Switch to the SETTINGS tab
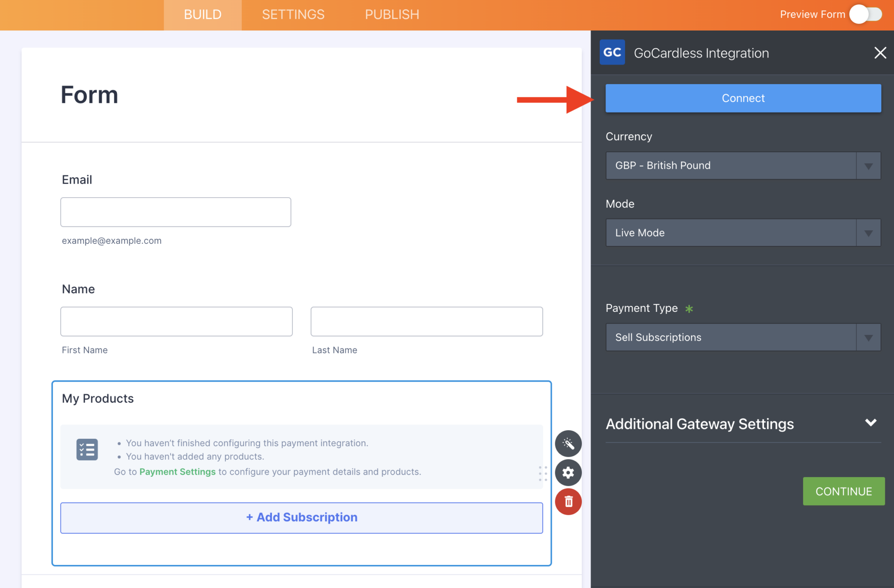This screenshot has width=894, height=588. coord(293,14)
